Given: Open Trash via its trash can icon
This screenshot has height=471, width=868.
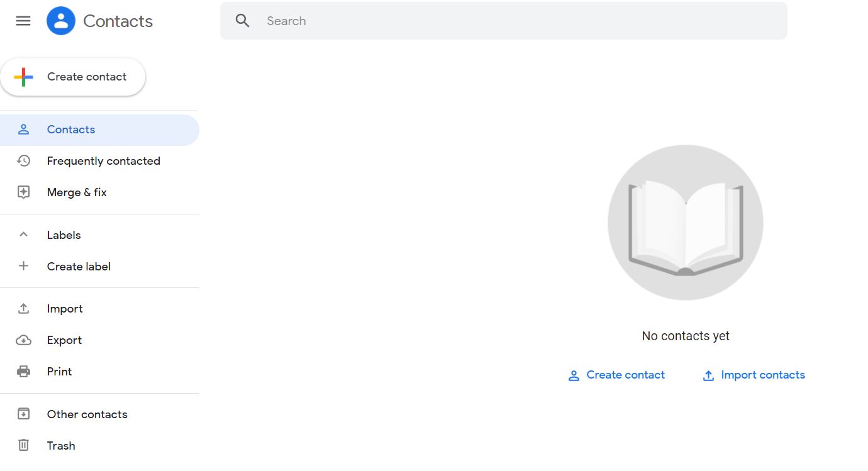Looking at the screenshot, I should [x=23, y=445].
